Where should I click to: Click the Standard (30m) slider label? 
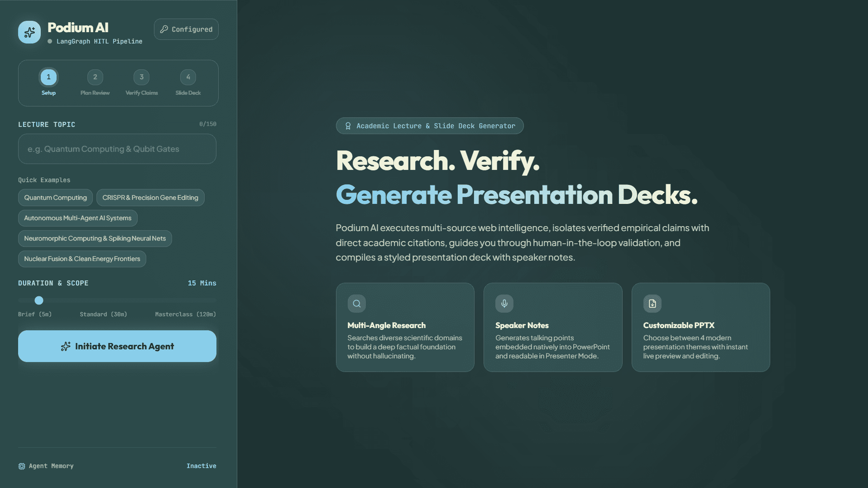point(103,314)
